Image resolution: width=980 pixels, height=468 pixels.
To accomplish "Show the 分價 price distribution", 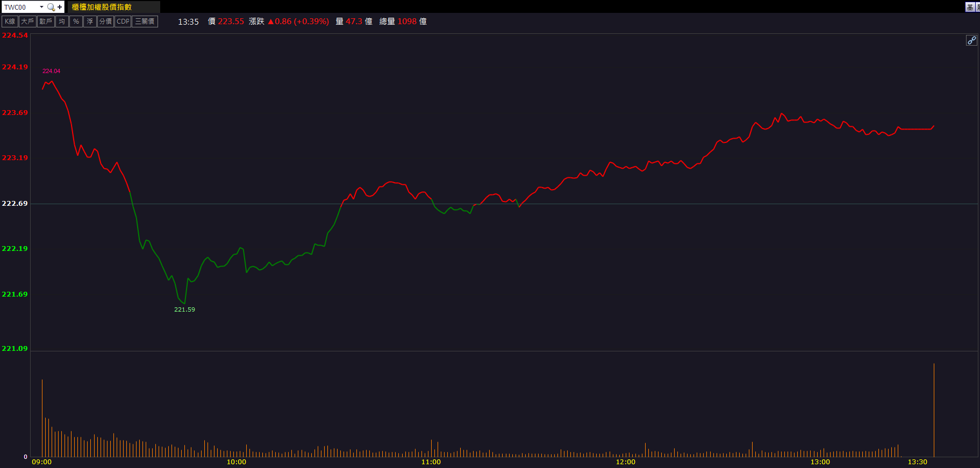I will (105, 21).
